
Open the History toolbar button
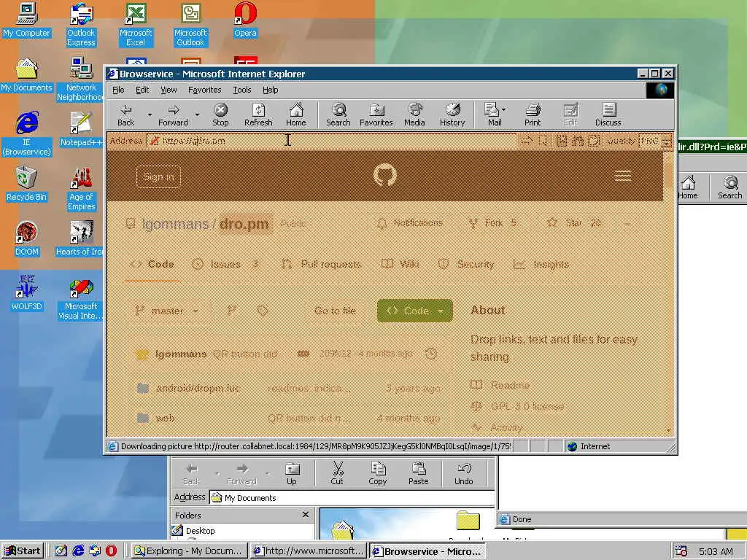452,115
